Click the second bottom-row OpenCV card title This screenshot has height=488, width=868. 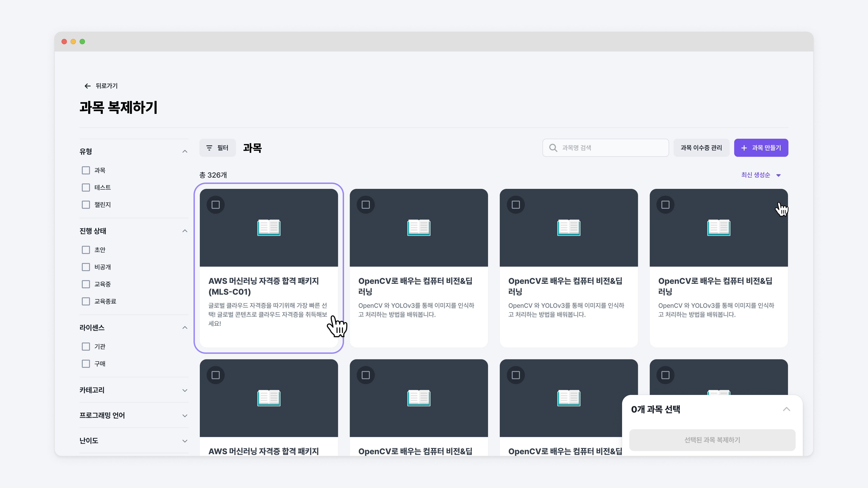click(x=415, y=451)
